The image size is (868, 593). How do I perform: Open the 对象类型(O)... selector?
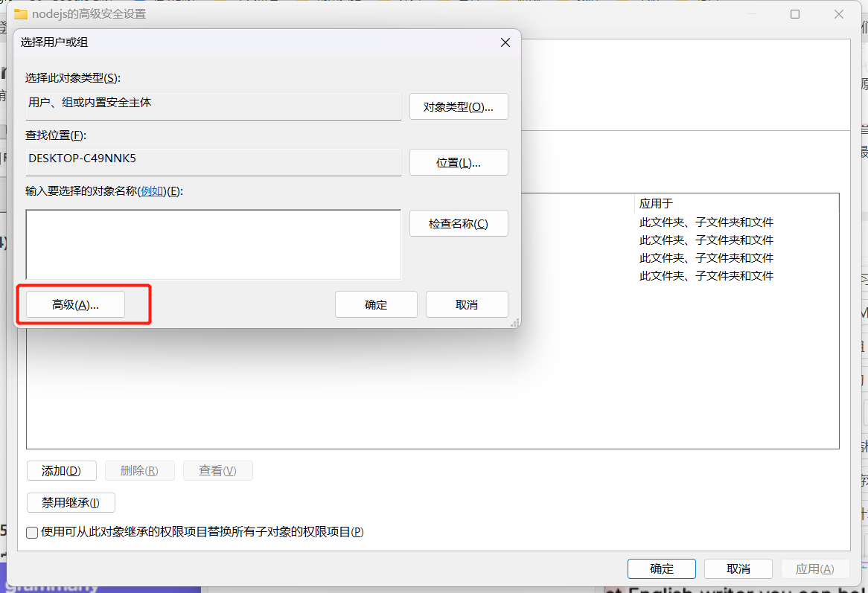click(459, 106)
